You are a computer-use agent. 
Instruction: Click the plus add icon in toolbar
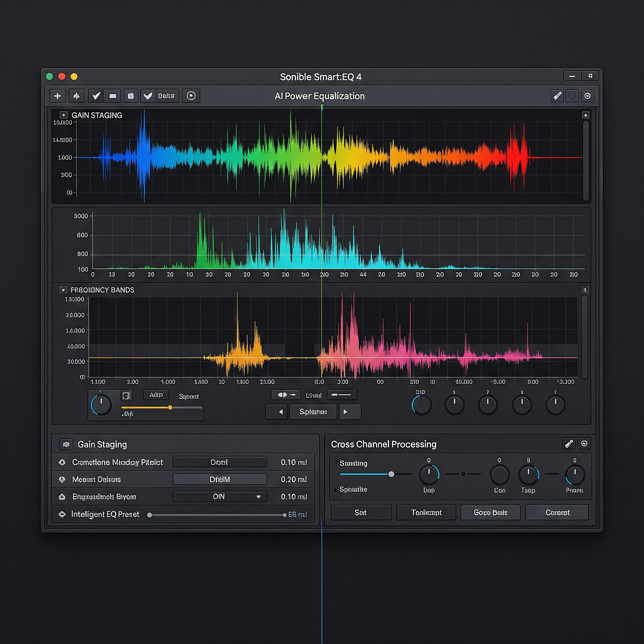(x=57, y=96)
